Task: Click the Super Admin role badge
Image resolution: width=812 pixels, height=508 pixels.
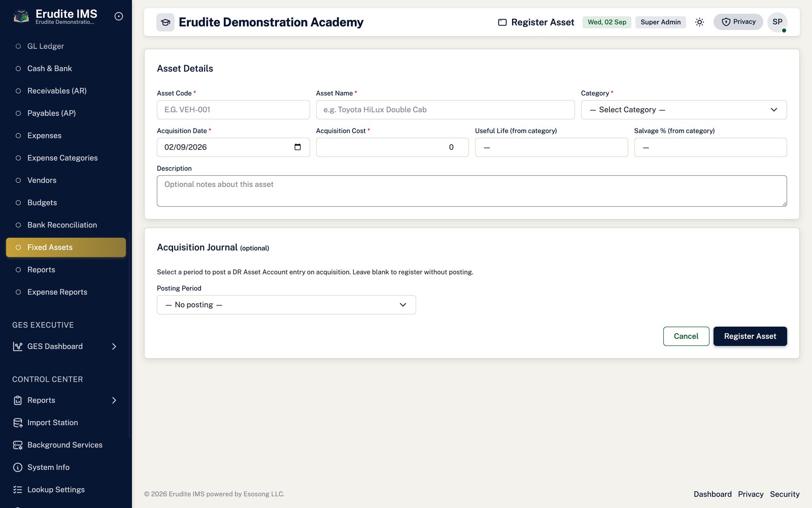Action: pos(661,22)
